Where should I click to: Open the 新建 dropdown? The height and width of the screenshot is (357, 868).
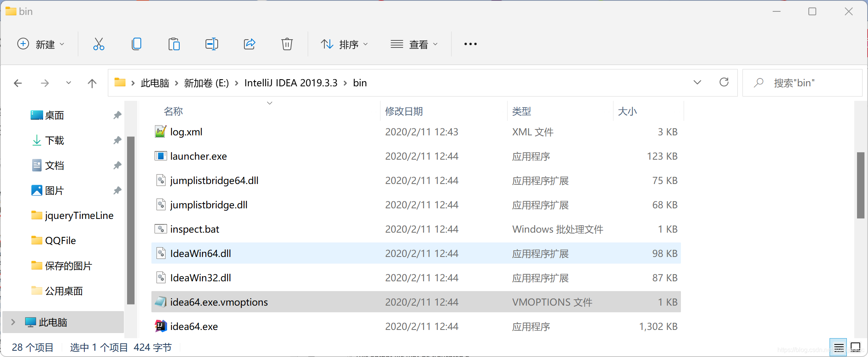(40, 44)
